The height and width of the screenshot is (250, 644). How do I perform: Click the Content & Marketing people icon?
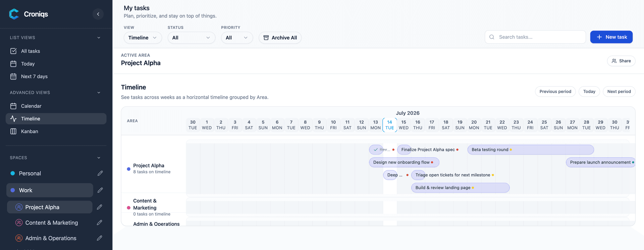coord(19,222)
